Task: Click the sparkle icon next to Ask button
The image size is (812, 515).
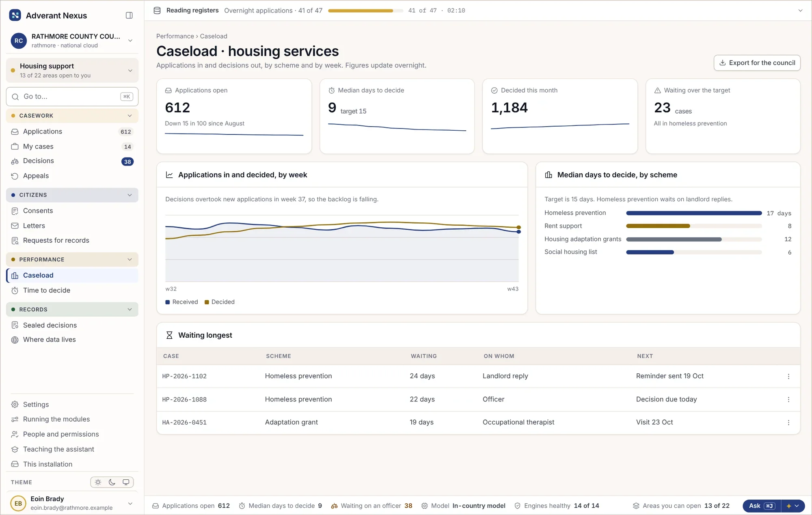Action: tap(788, 506)
